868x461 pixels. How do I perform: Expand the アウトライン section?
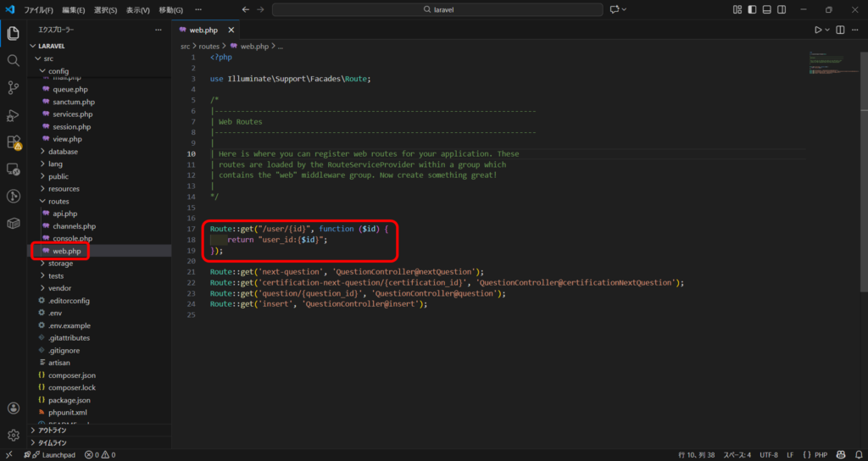(x=53, y=430)
